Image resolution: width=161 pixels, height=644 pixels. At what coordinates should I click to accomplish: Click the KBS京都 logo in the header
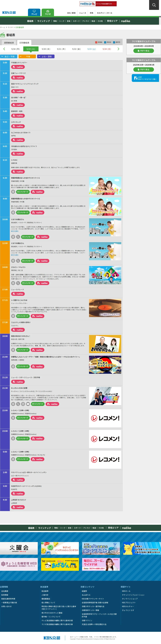[9, 12]
